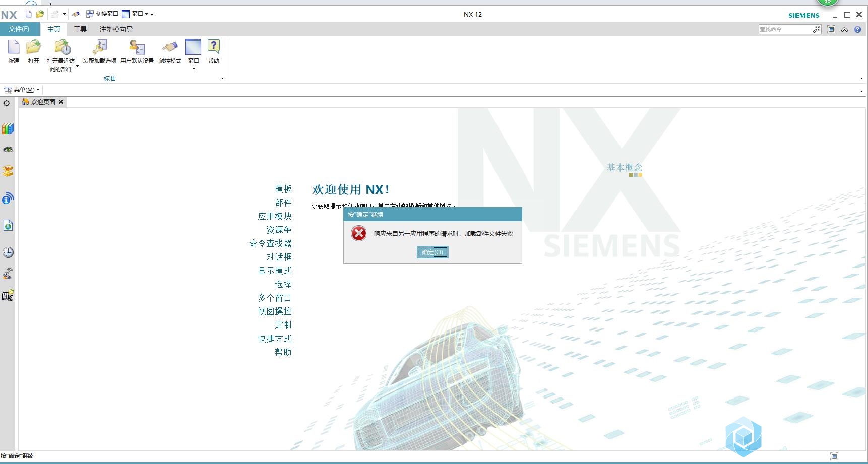Open quick access toolbar options arrow

click(x=152, y=14)
